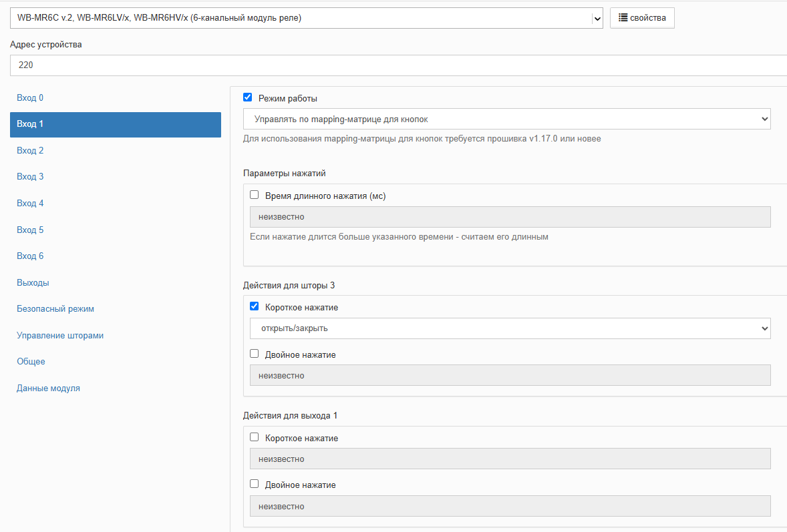Viewport: 787px width, 532px height.
Task: Select Вход 5 in the sidebar
Action: click(x=30, y=230)
